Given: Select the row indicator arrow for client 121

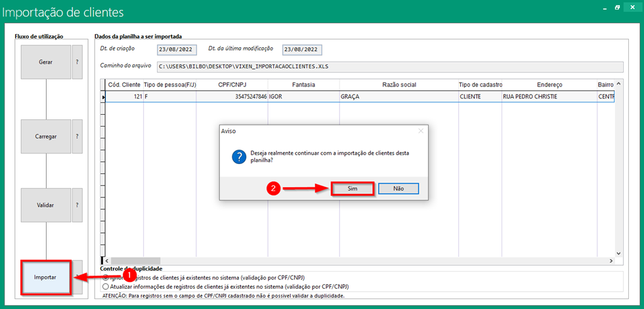Looking at the screenshot, I should 102,96.
